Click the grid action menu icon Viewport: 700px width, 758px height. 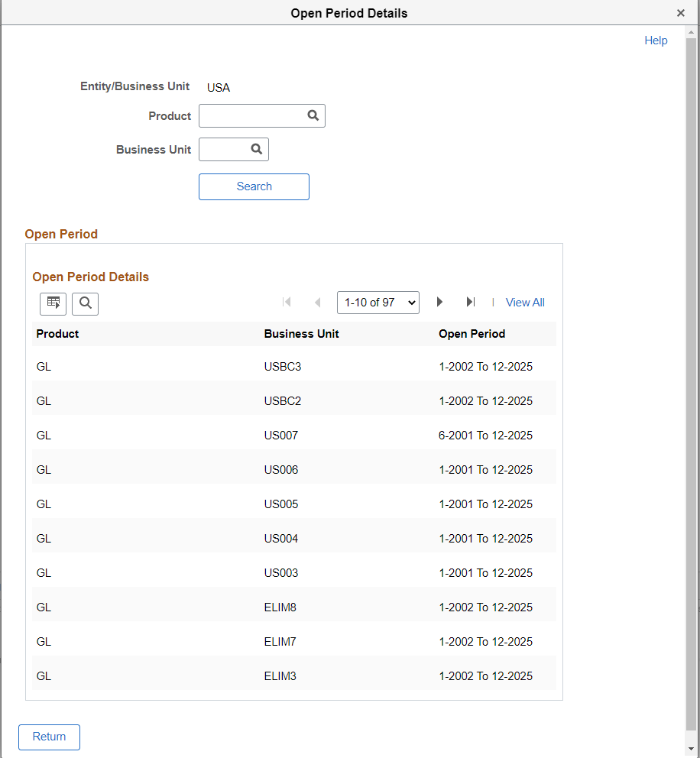(53, 303)
